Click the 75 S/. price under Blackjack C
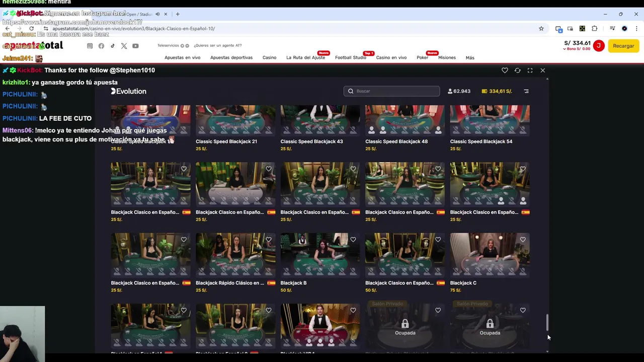Screen dimensions: 644x362 pos(455,290)
